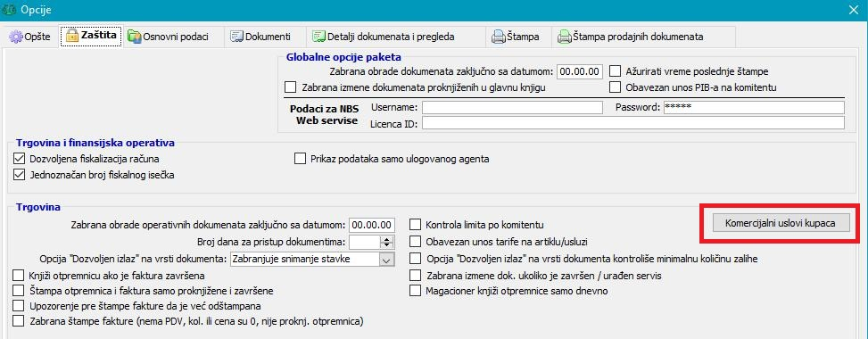The height and width of the screenshot is (339, 868).
Task: Click the Osnovni podaci tab icon
Action: (x=134, y=37)
